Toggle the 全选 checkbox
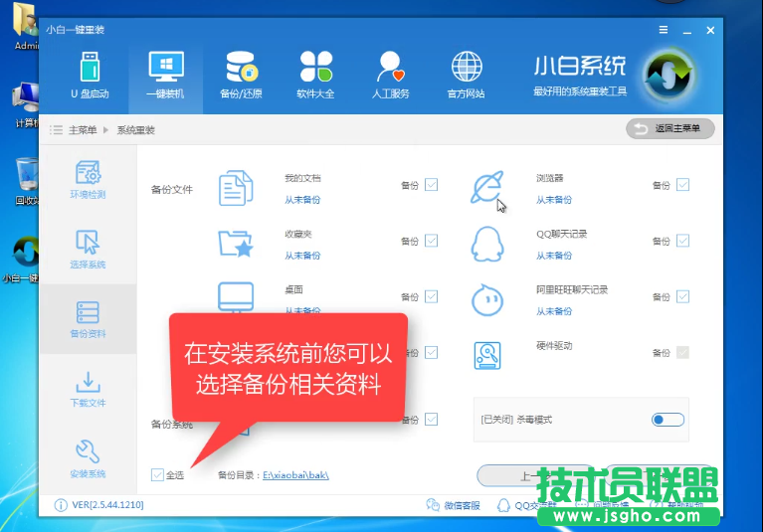 point(157,474)
